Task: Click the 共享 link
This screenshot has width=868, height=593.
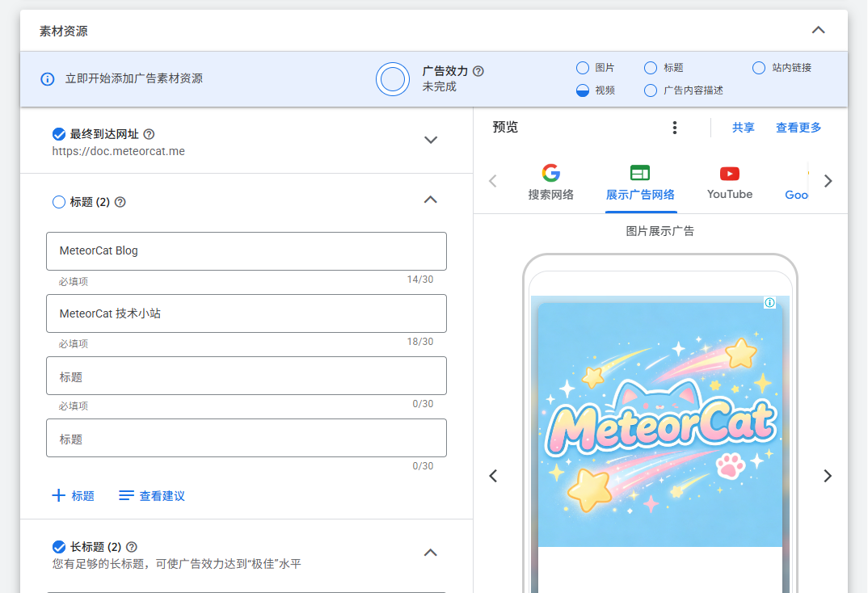Action: pyautogui.click(x=743, y=128)
